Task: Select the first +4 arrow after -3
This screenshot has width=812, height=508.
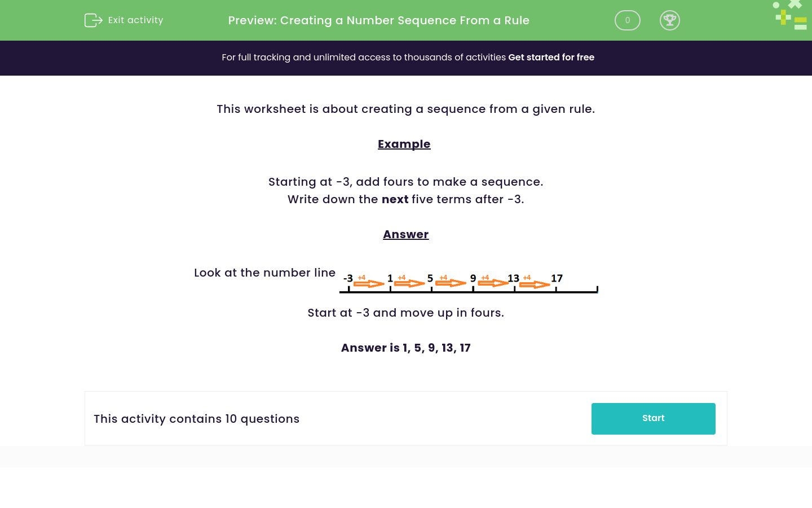Action: 369,283
